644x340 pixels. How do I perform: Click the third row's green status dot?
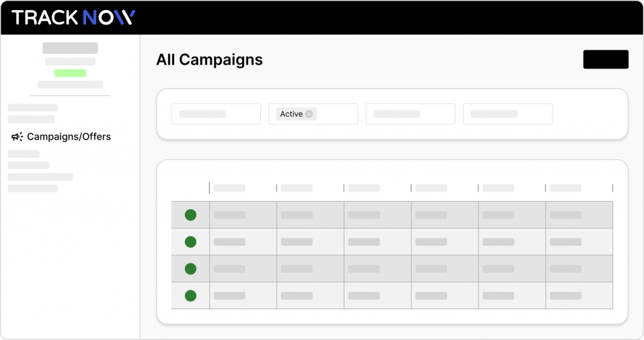click(191, 269)
